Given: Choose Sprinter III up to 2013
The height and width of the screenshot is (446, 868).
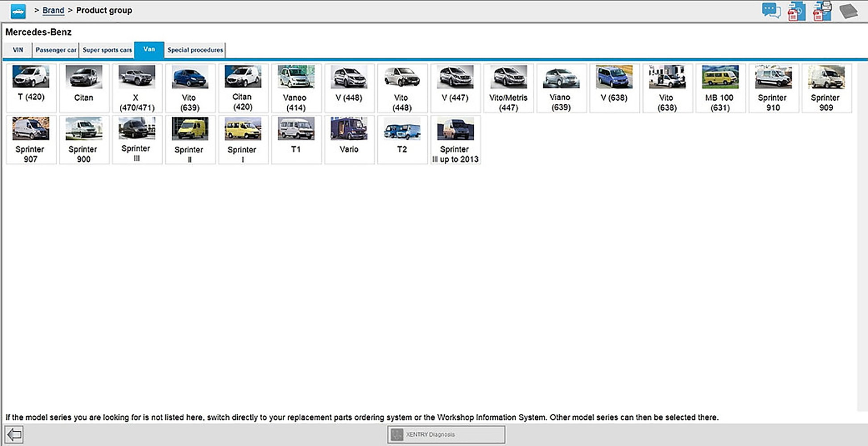Looking at the screenshot, I should tap(455, 140).
